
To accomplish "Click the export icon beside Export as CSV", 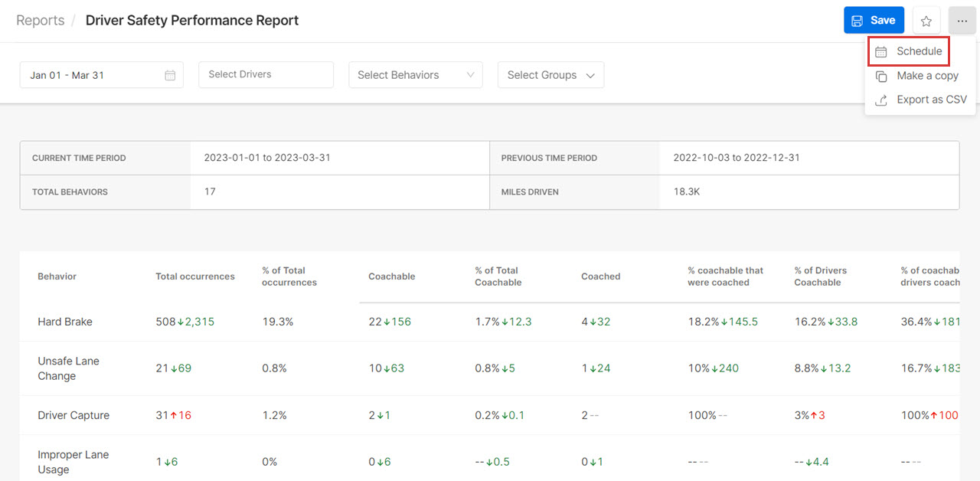I will 882,99.
